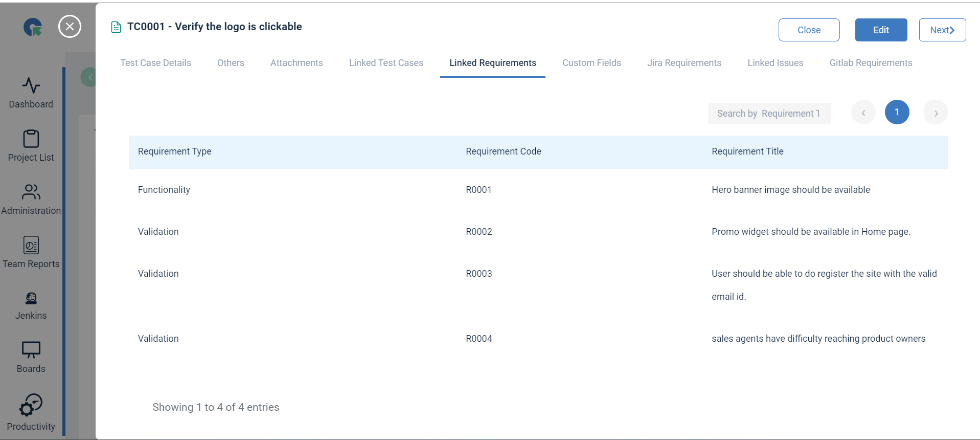Click the Requirement Type column header
Viewport: 980px width, 440px height.
(175, 151)
